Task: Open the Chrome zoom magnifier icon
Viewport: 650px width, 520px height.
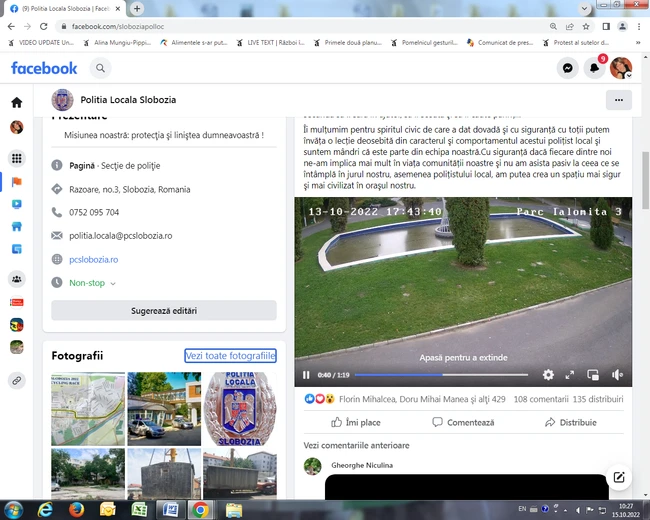Action: click(x=553, y=27)
